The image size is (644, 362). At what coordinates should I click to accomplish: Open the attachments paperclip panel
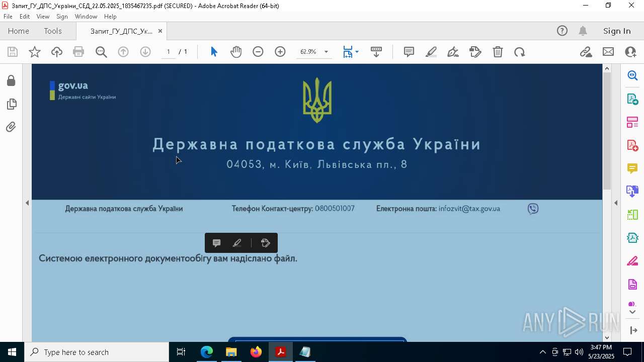pos(11,127)
